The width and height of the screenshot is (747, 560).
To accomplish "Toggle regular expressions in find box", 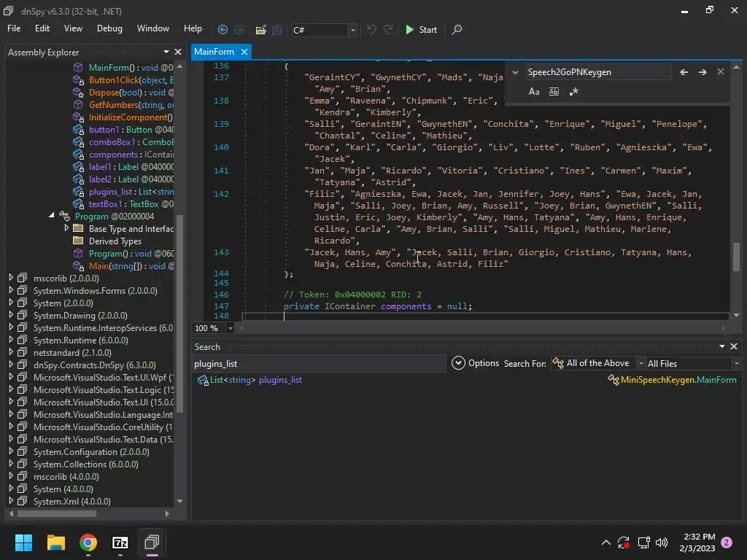I will pyautogui.click(x=573, y=91).
